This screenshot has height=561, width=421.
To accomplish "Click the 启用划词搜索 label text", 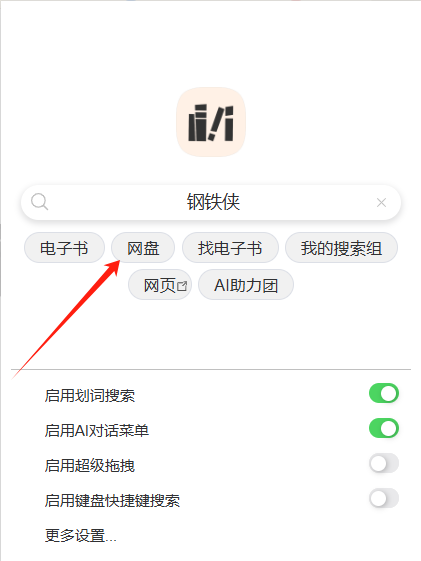I will pyautogui.click(x=90, y=396).
